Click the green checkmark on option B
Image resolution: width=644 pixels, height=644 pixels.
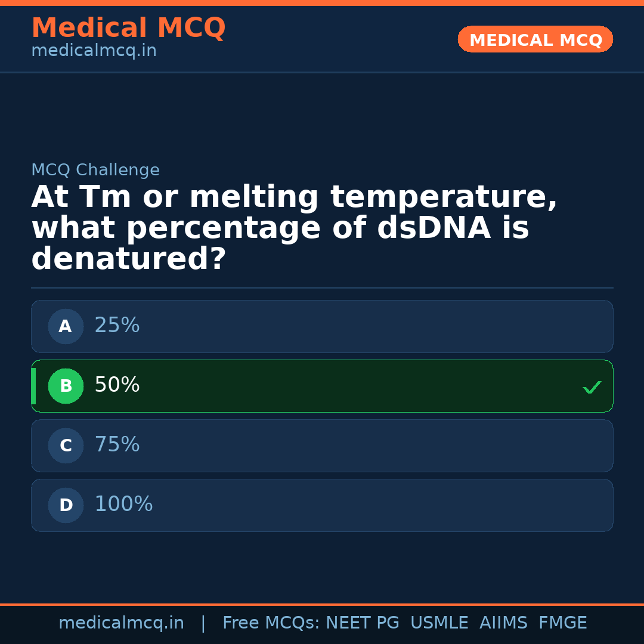pos(592,388)
